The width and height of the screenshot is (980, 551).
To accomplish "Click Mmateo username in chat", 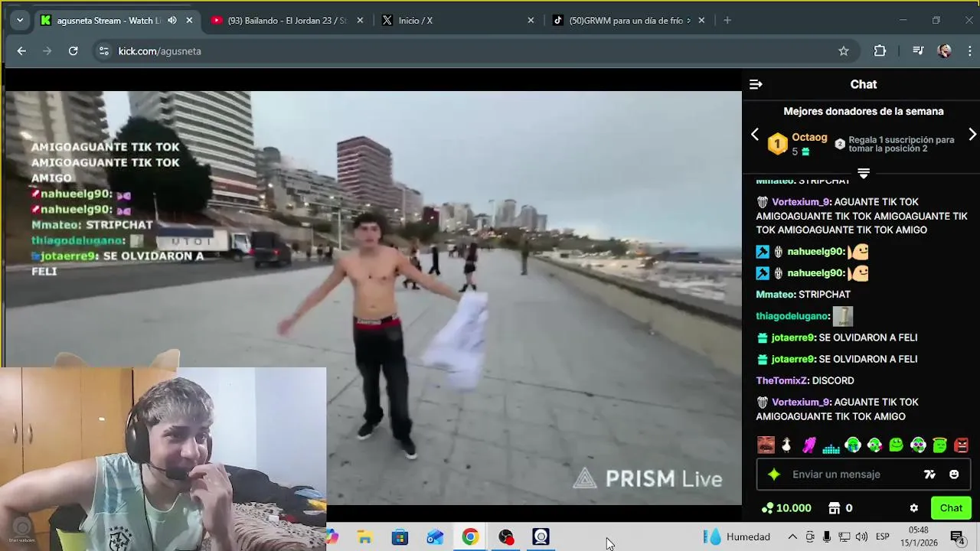I will (775, 295).
